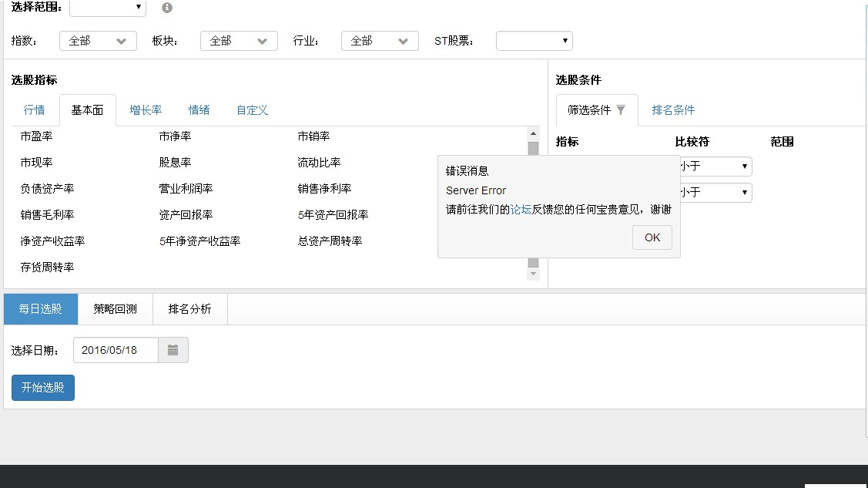Viewport: 868px width, 488px height.
Task: Click the 开始选股 button
Action: pos(43,388)
